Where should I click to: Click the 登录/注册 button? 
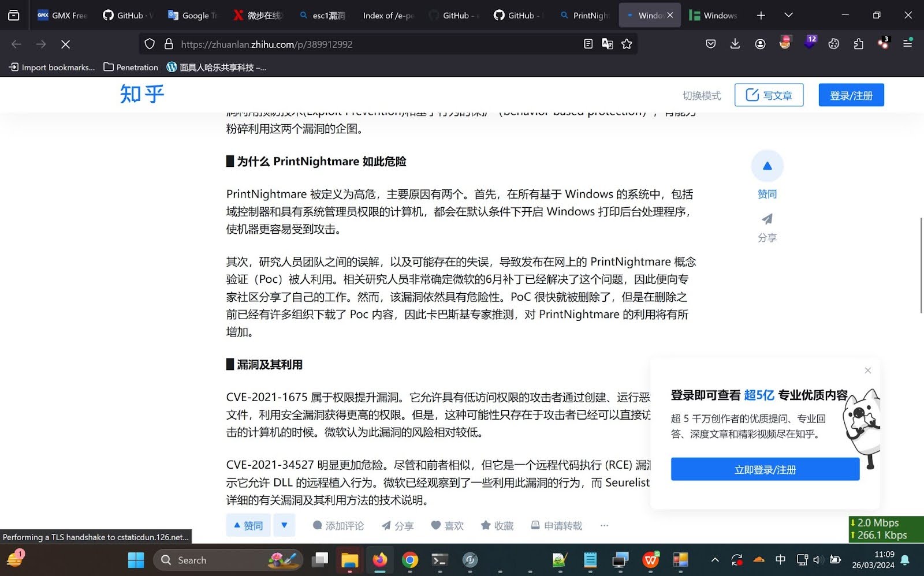tap(851, 95)
